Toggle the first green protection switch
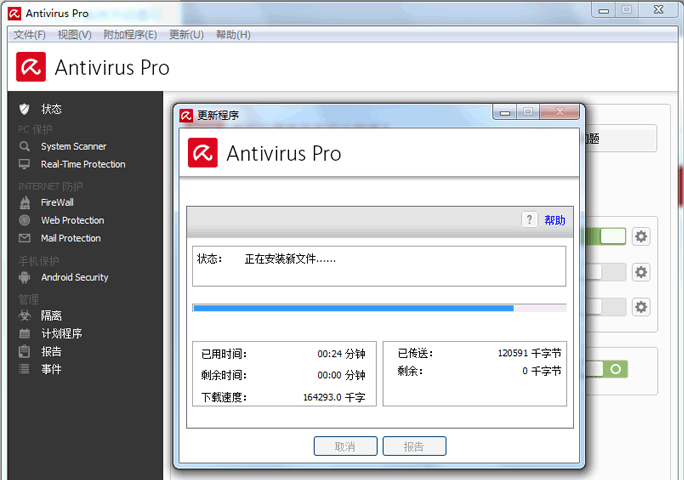Screen dimensions: 684x480 click(605, 237)
